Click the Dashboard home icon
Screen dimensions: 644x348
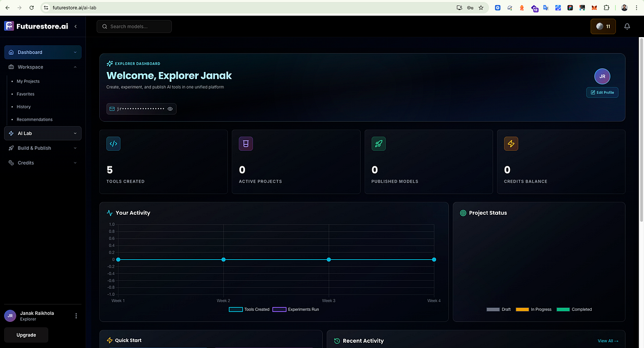11,52
